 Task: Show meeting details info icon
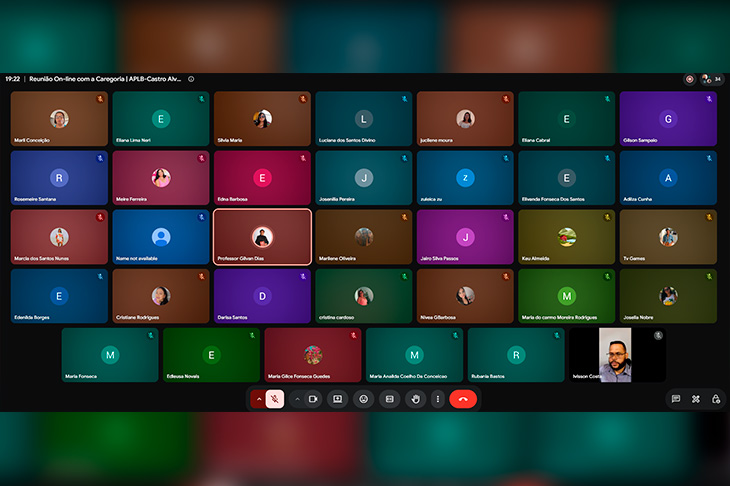pos(191,79)
